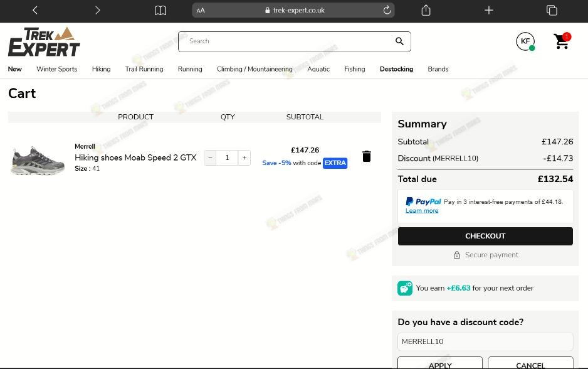Open Climbing / Mountaineering category
Viewport: 588px width, 369px height.
[x=255, y=69]
